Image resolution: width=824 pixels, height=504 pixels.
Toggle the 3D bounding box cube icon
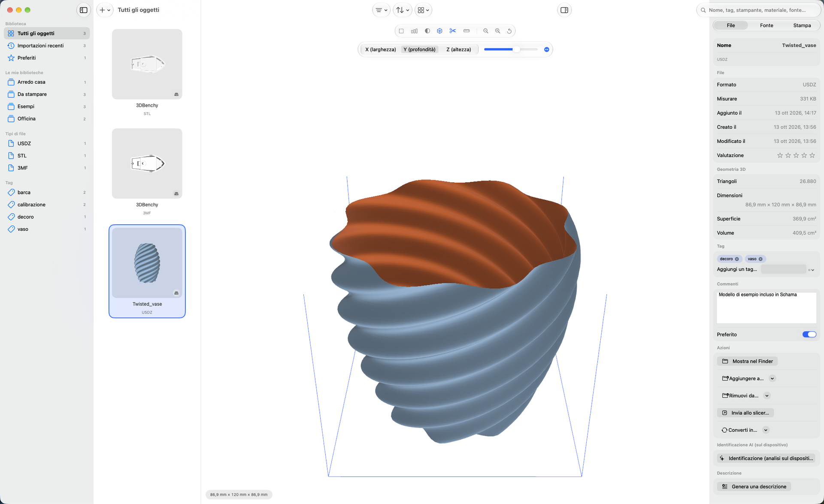click(439, 31)
